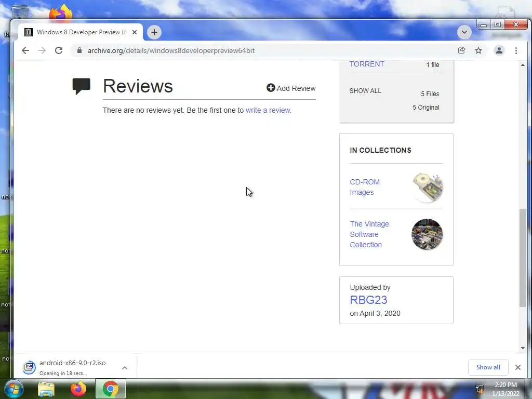
Task: Open the tab search dropdown chevron
Action: [x=464, y=32]
